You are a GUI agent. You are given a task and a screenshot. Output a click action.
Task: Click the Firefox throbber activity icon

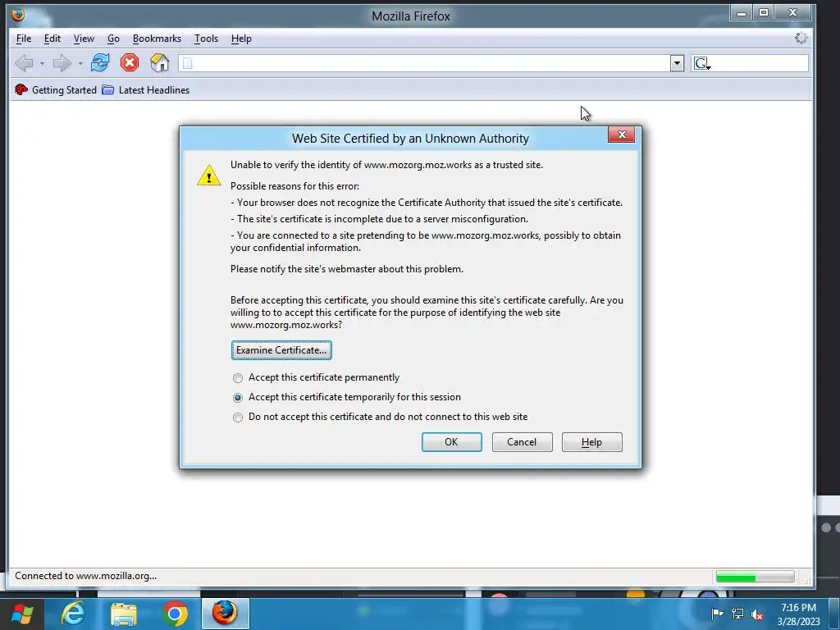pos(801,38)
